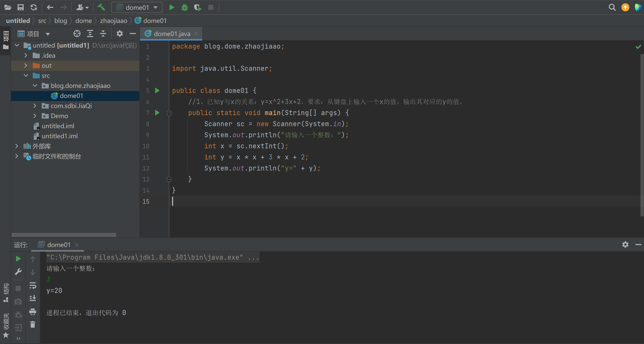644x344 pixels.
Task: Click the Sync/reload icon in toolbar
Action: [33, 7]
